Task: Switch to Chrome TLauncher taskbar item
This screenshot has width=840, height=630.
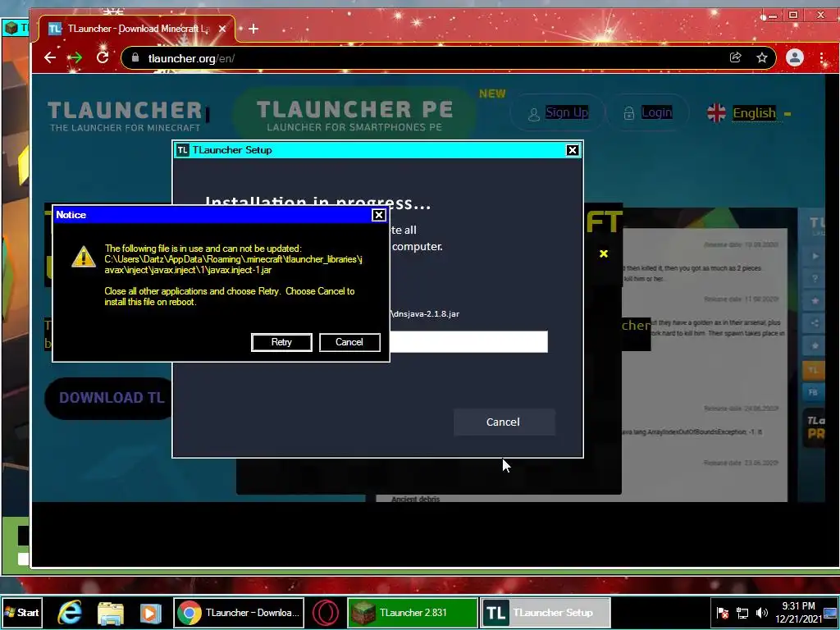Action: (239, 612)
